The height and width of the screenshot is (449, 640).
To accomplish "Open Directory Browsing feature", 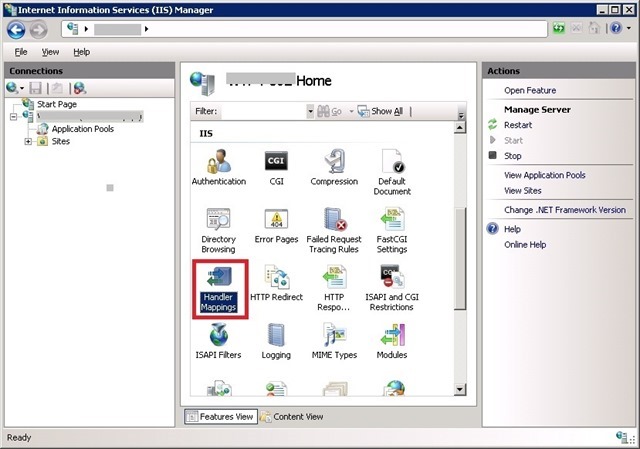I will tap(218, 231).
